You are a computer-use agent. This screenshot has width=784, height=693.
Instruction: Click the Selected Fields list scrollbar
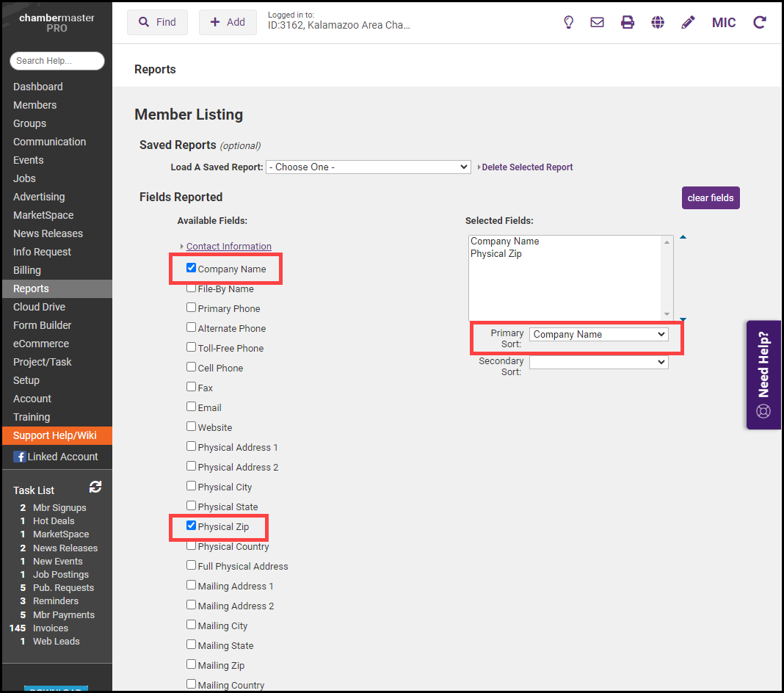667,277
